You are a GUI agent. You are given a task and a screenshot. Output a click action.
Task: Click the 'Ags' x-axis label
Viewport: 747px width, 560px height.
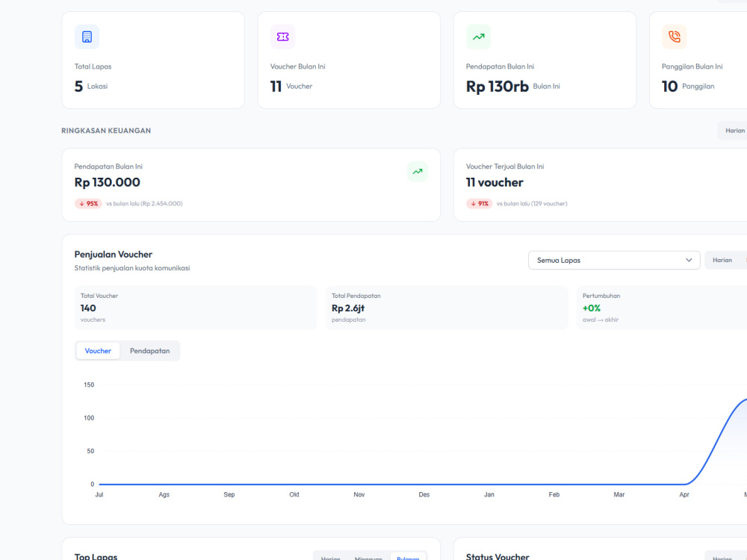pyautogui.click(x=164, y=495)
